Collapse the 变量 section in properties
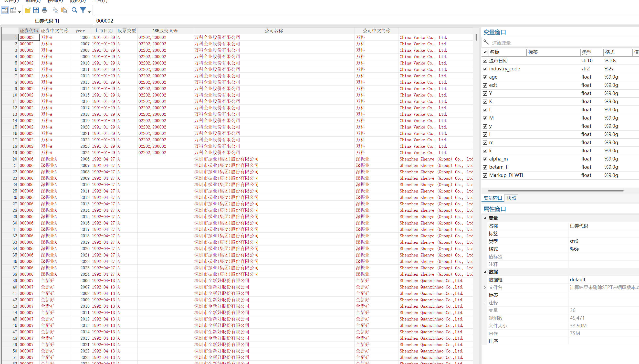 pos(485,218)
